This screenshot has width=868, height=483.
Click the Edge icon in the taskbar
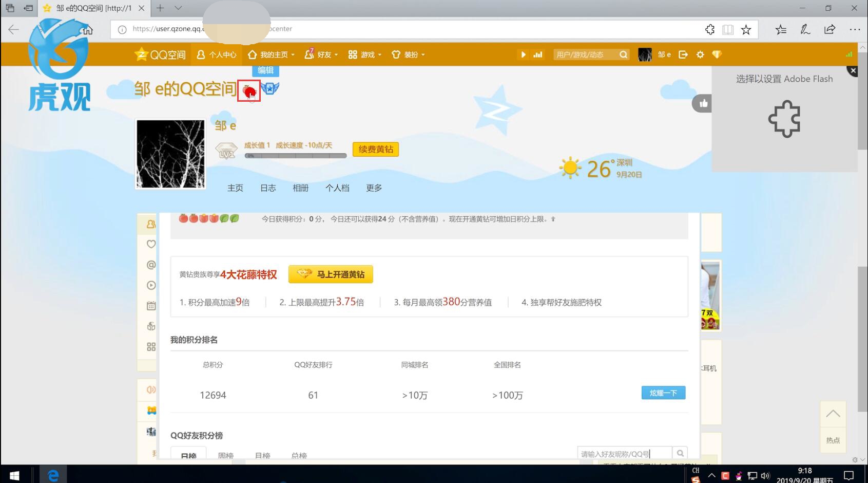tap(53, 475)
